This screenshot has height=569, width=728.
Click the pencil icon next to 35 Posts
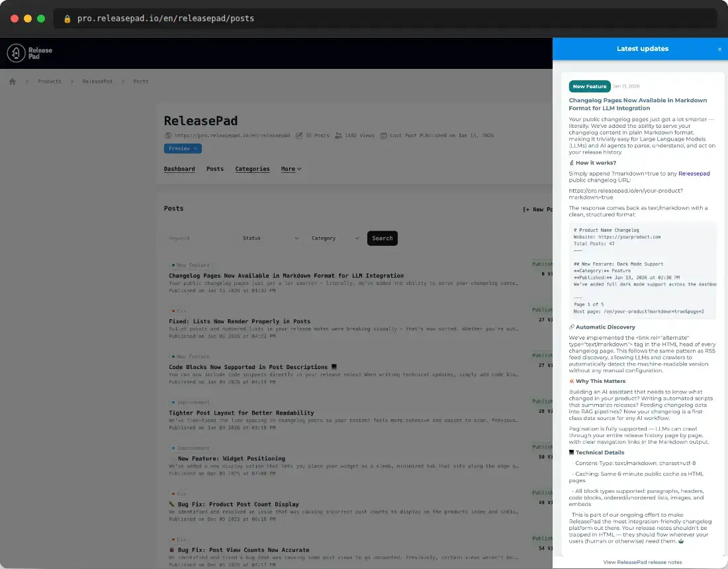(x=299, y=136)
